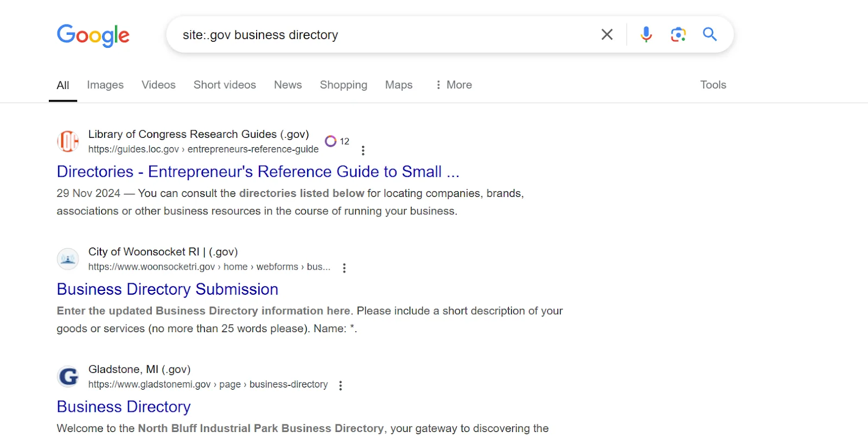Click the 'Enter the updated Business Directory' snippet
Viewport: 868px width, 438px height.
click(310, 320)
